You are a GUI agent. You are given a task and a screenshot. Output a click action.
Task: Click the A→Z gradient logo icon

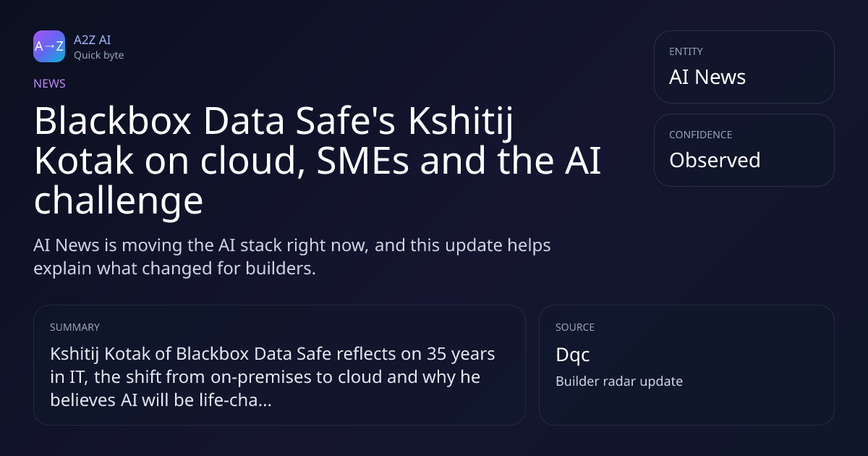click(x=49, y=46)
